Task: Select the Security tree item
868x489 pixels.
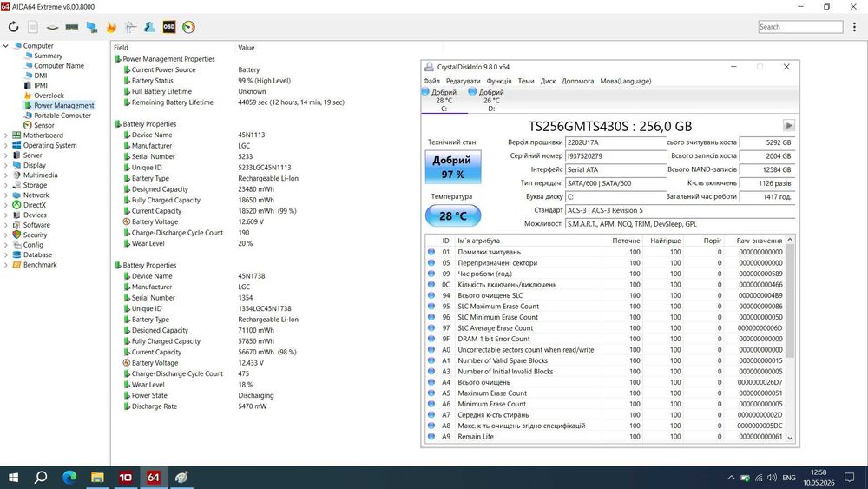Action: pyautogui.click(x=35, y=235)
